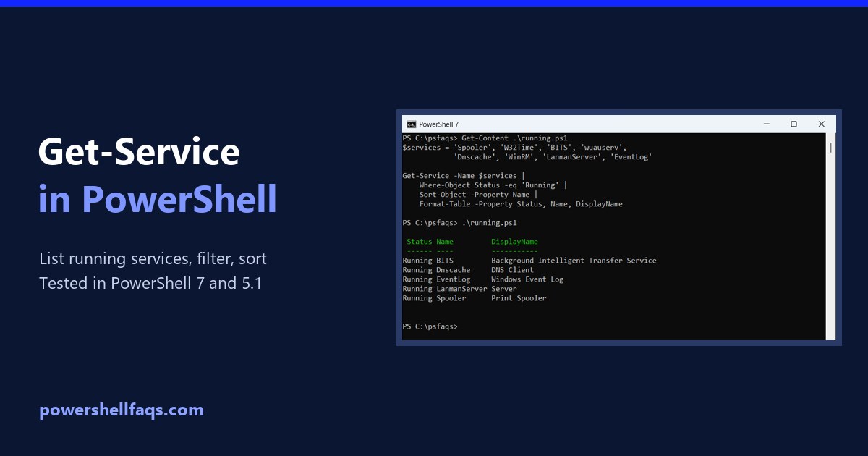
Task: Click the 'LanmanServer' service name
Action: pos(461,289)
